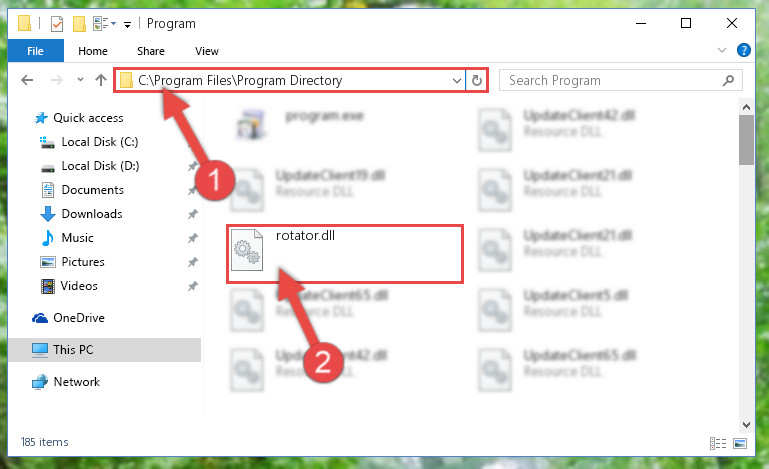The image size is (769, 469).
Task: Click the New folder icon in the title bar
Action: point(79,24)
